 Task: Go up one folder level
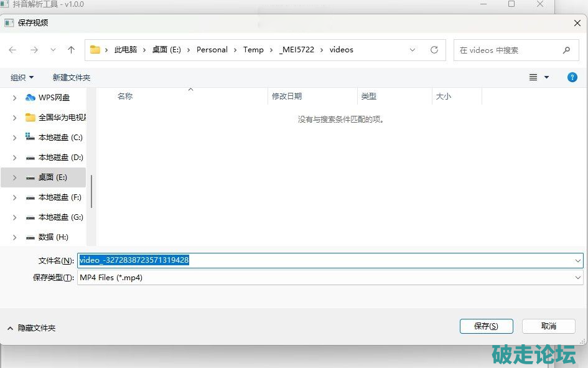click(71, 50)
